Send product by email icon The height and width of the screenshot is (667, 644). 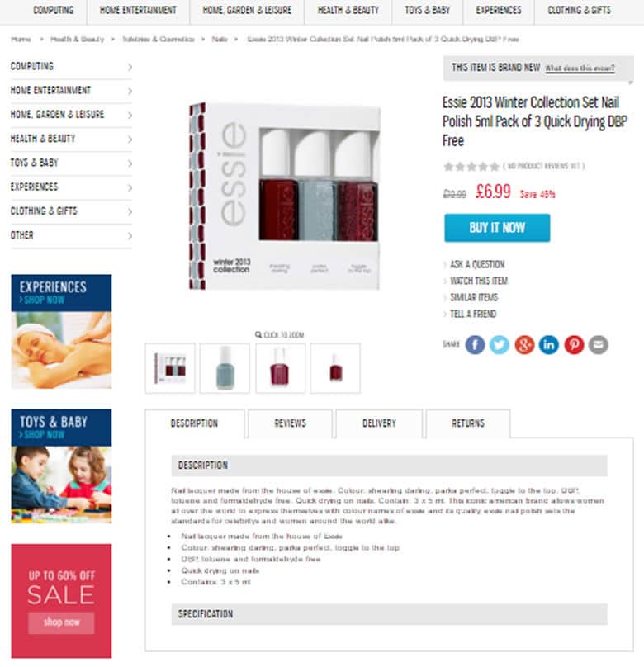coord(599,344)
